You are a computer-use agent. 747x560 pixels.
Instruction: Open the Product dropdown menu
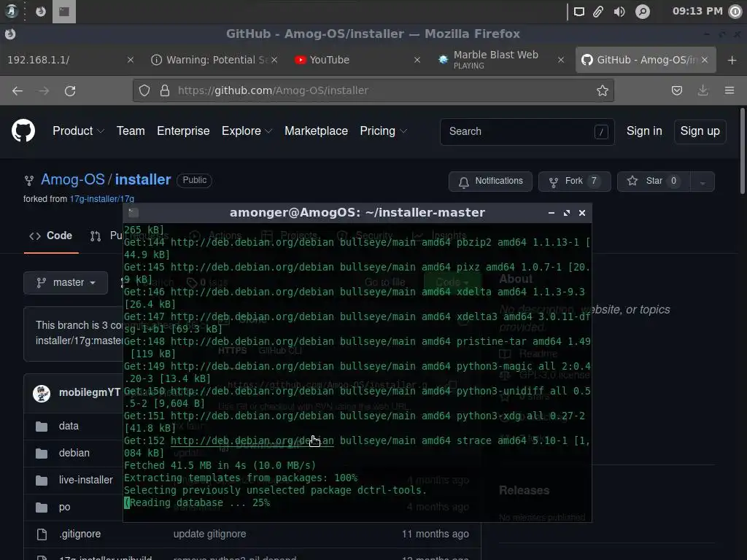pos(78,131)
